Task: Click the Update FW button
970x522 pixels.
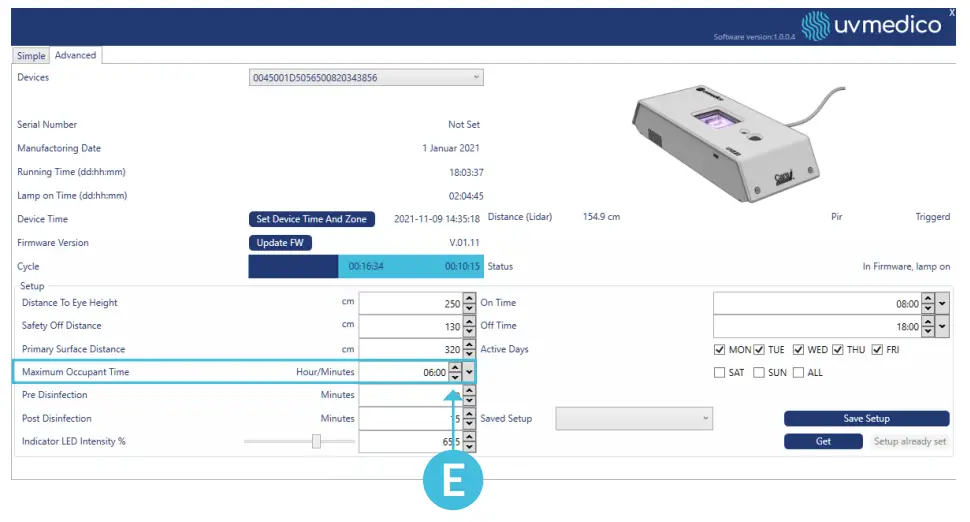Action: pos(280,242)
